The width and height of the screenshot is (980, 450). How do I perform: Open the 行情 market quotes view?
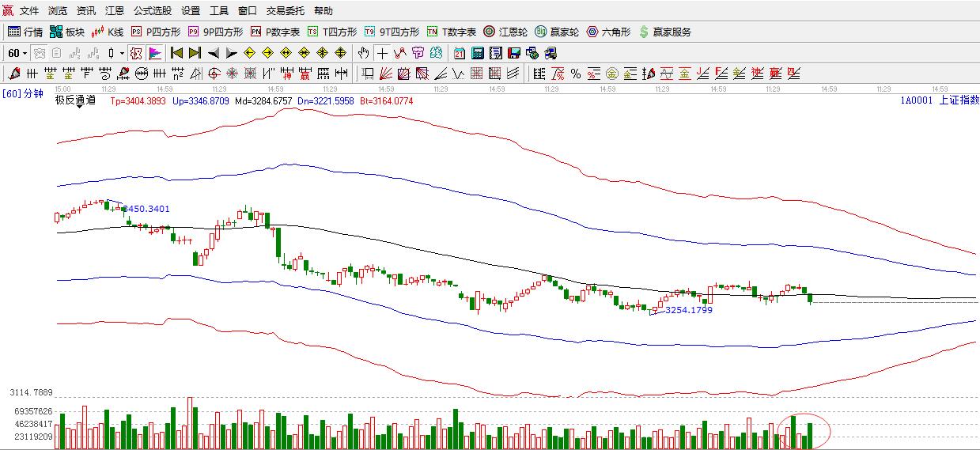tap(25, 32)
